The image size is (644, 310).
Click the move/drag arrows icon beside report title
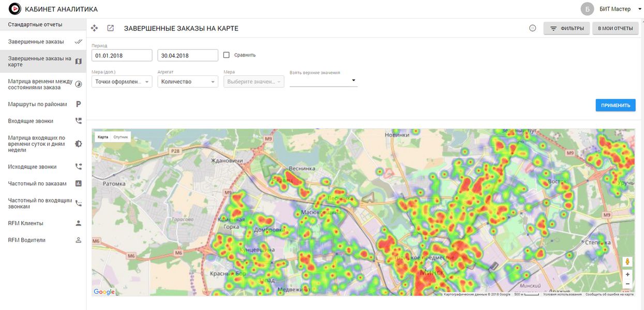[x=94, y=28]
